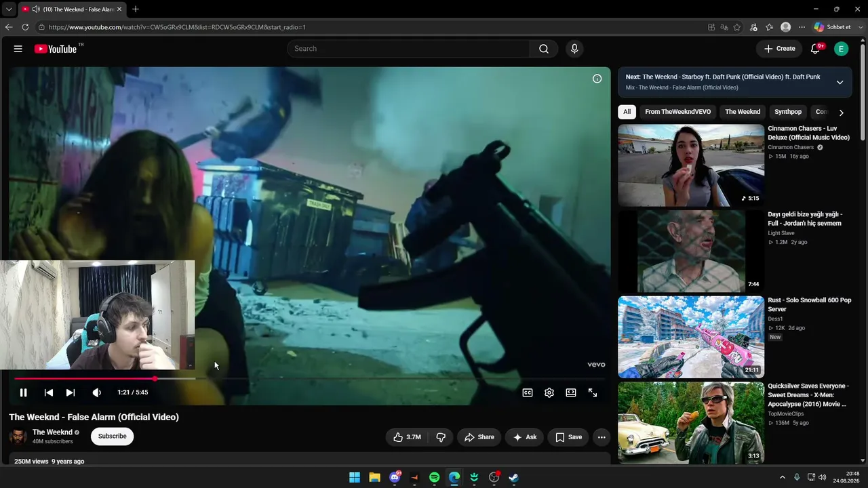868x488 pixels.
Task: Focus the YouTube search field
Action: coord(408,49)
